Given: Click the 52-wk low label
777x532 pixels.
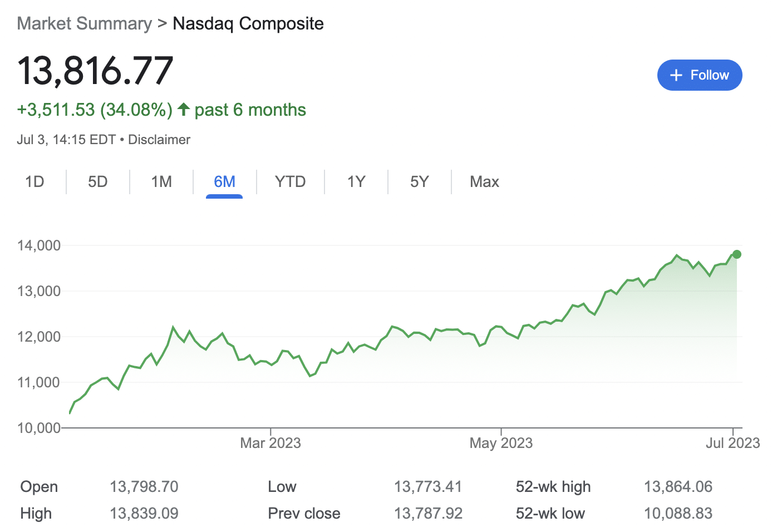Looking at the screenshot, I should tap(550, 514).
